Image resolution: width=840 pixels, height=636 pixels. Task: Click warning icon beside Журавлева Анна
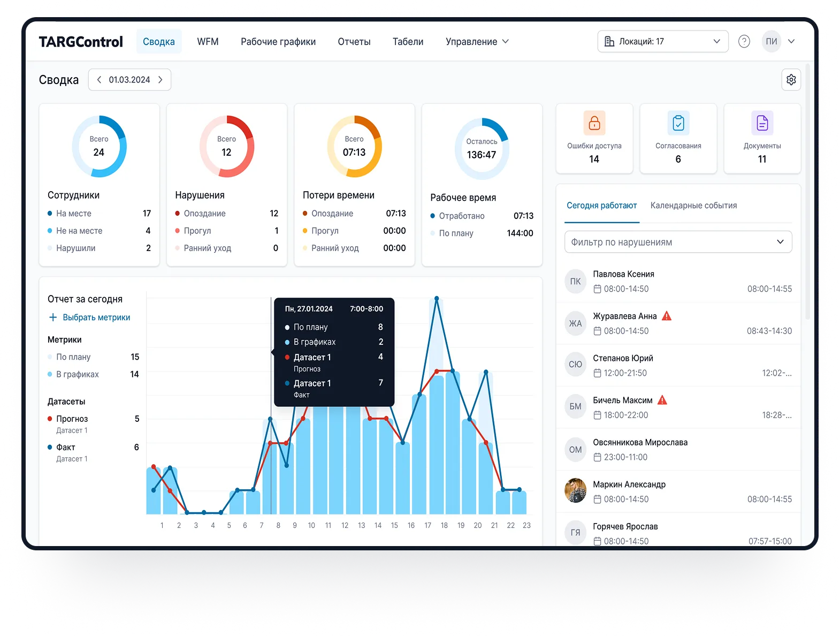tap(666, 316)
